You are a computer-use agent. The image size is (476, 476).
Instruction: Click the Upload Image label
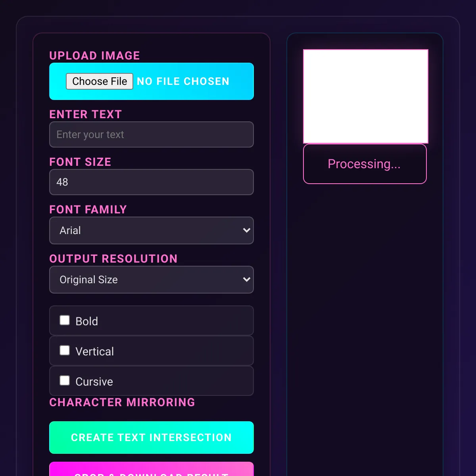pos(94,56)
